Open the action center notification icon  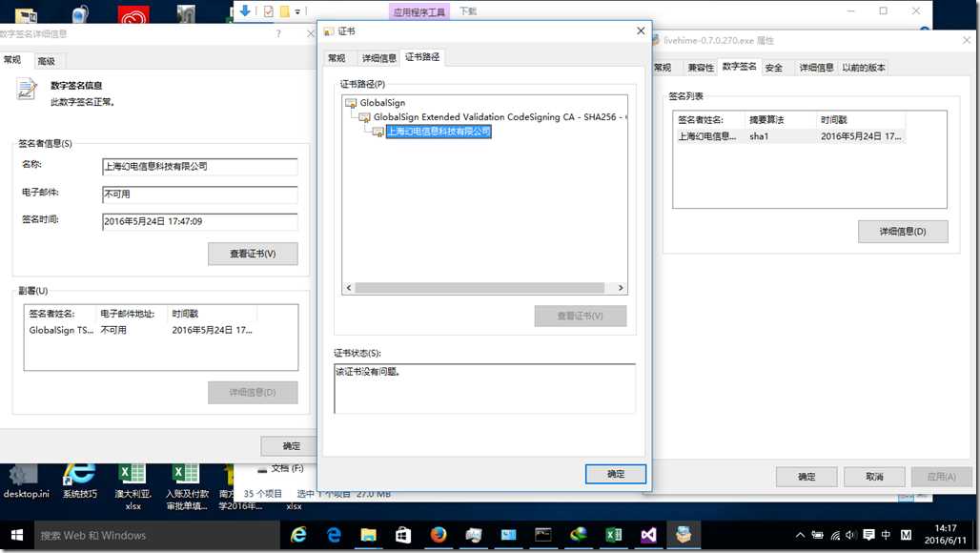click(x=868, y=535)
